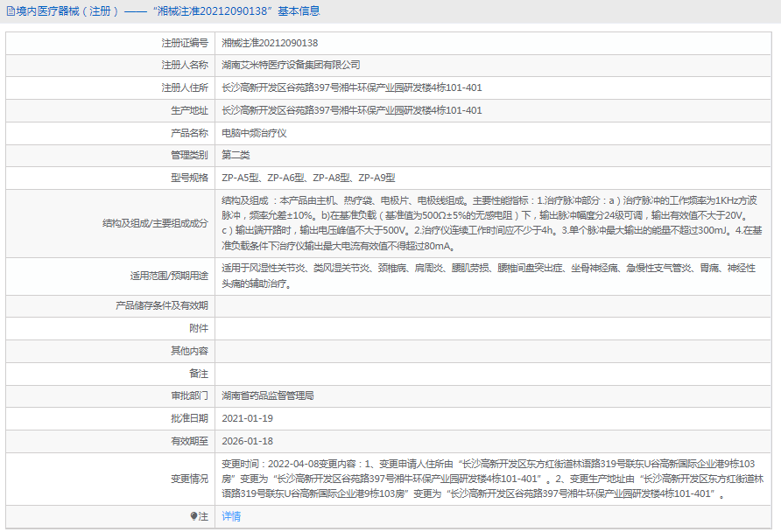Open the 详情 details link
Viewport: 781px width, 532px height.
click(231, 516)
